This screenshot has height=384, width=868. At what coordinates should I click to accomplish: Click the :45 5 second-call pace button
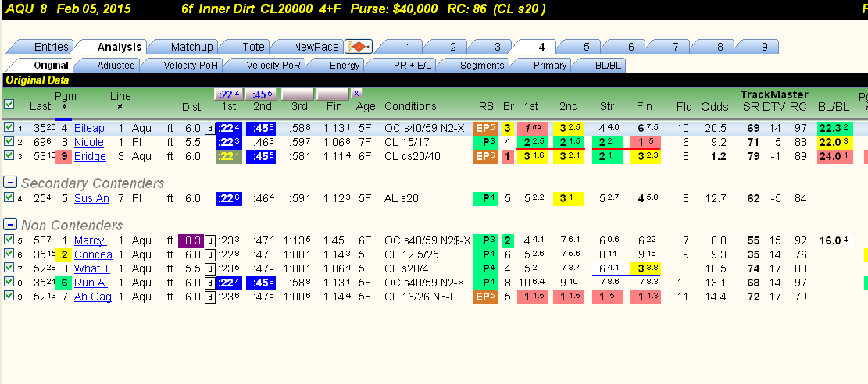point(260,94)
